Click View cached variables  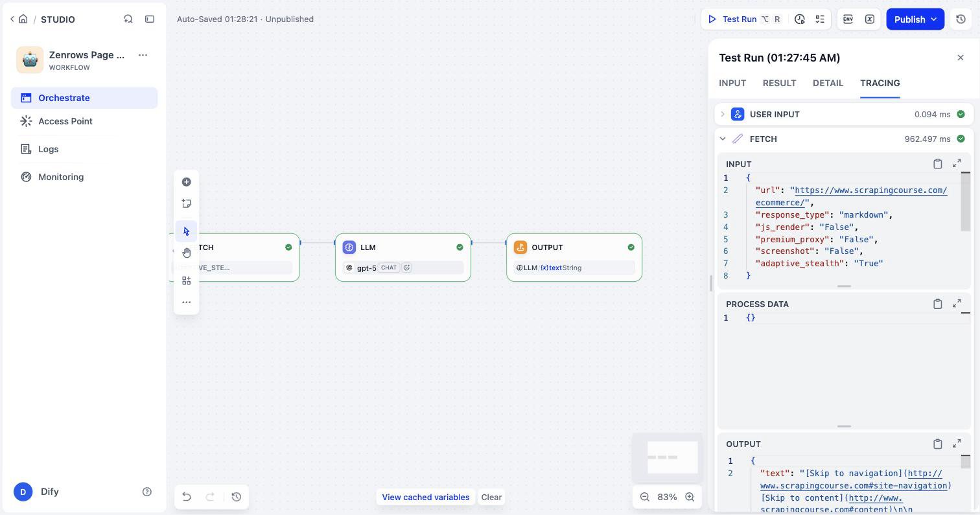click(426, 498)
